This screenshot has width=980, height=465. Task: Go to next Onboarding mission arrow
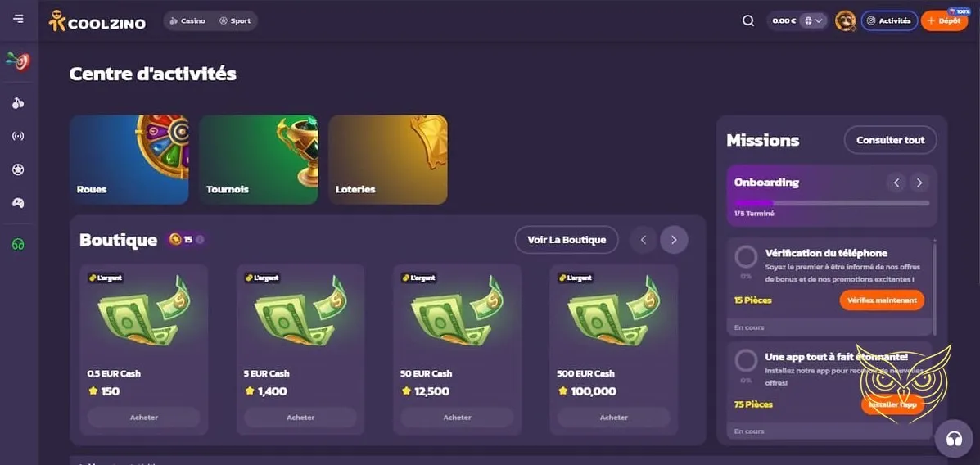click(x=919, y=183)
